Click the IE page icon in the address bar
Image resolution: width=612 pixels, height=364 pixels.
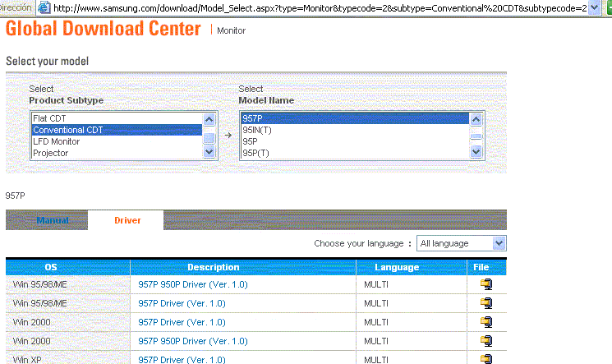click(44, 7)
